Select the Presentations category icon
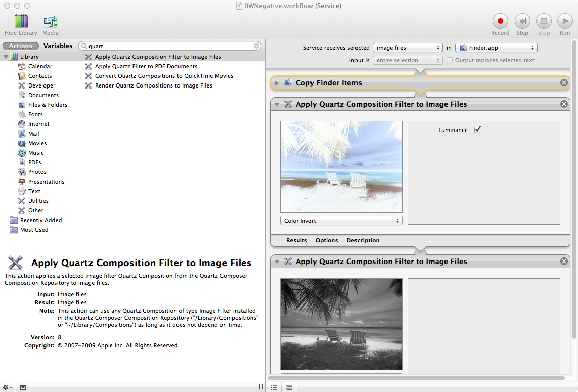Screen dimensions: 578x392 click(x=22, y=182)
